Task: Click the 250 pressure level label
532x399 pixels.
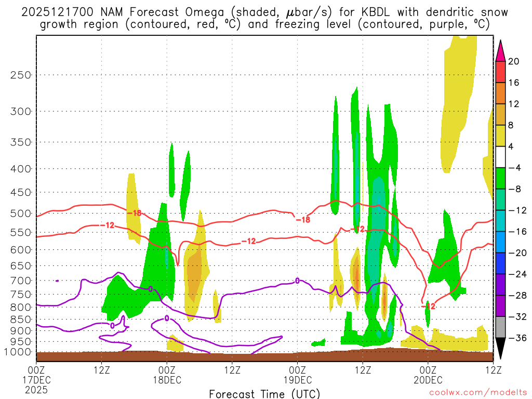Action: (21, 75)
